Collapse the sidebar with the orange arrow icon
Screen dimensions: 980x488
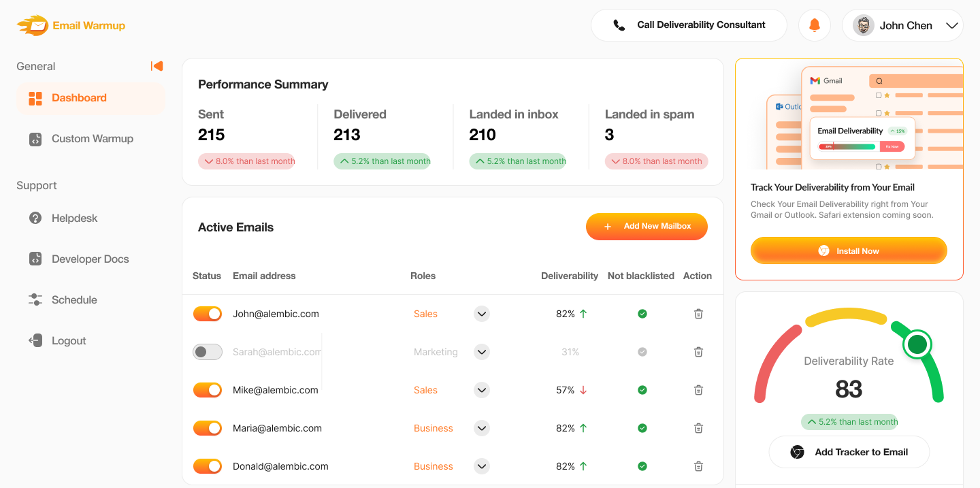157,66
